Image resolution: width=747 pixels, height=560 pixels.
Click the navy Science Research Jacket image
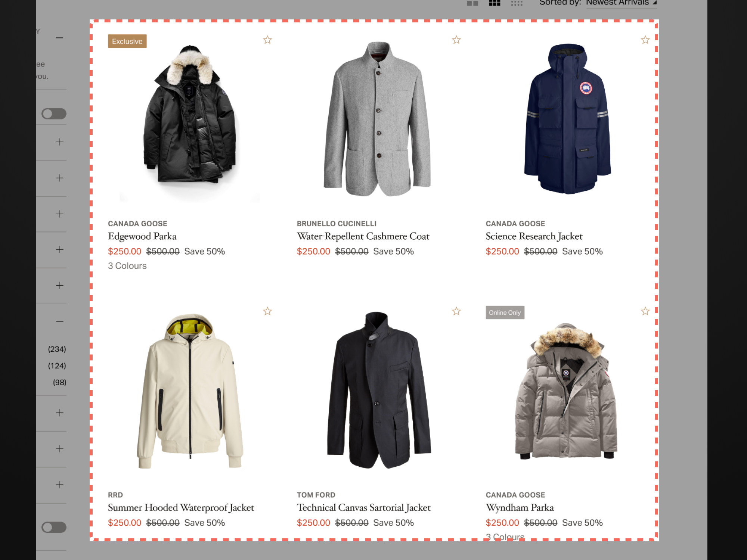pyautogui.click(x=567, y=119)
